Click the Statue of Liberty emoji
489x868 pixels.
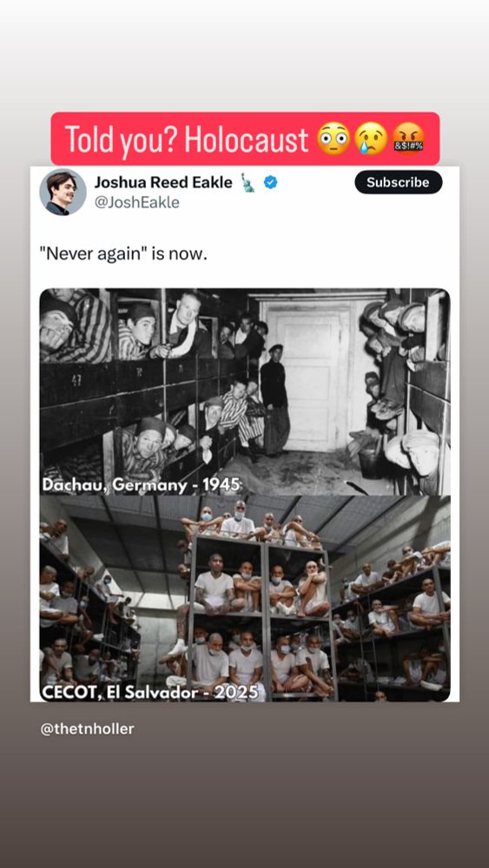pyautogui.click(x=248, y=182)
